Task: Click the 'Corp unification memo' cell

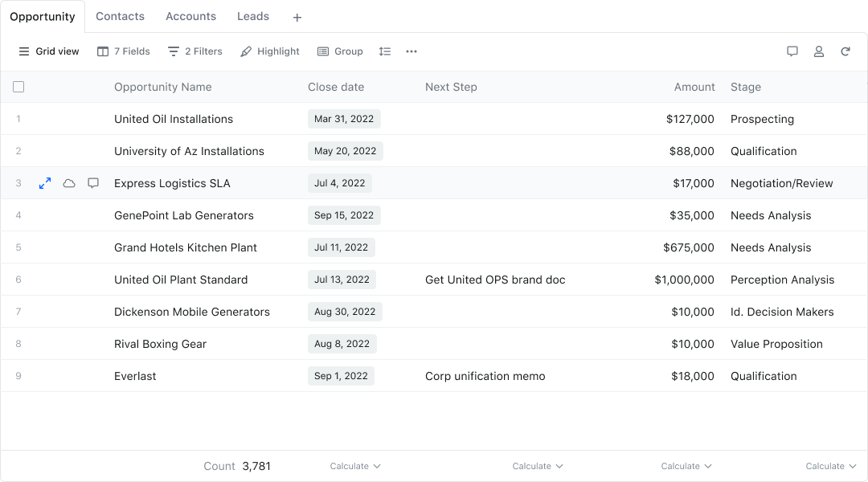Action: point(485,376)
